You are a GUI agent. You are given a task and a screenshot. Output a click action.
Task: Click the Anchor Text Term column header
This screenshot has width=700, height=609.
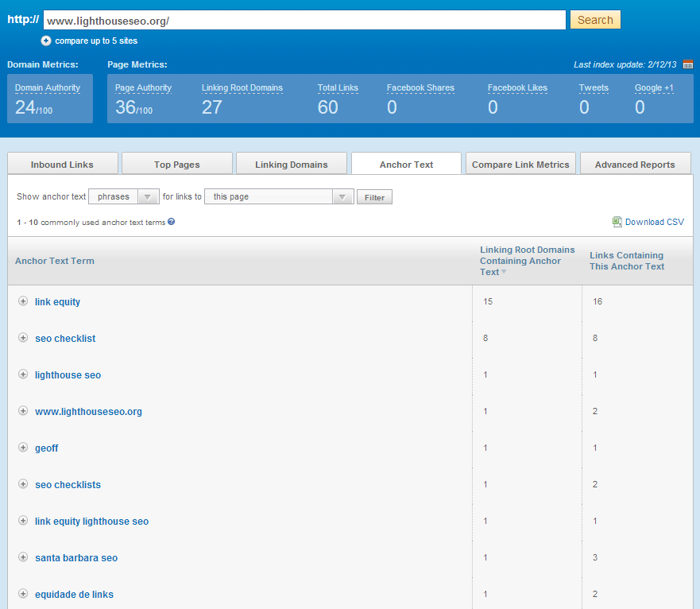55,261
